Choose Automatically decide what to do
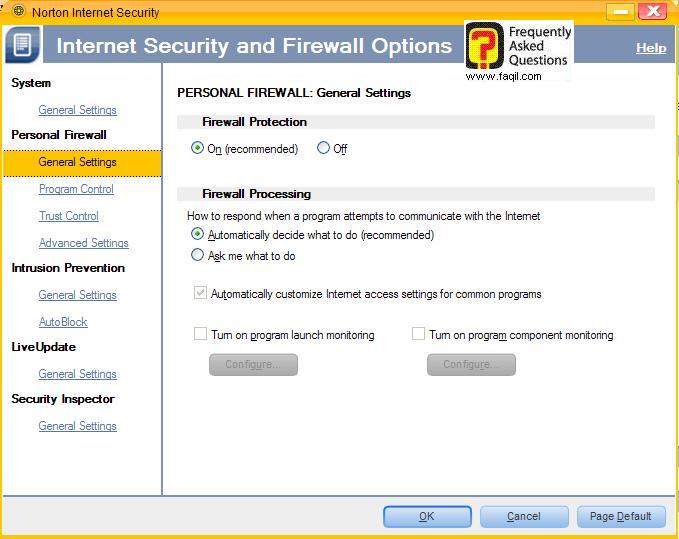The width and height of the screenshot is (679, 539). [197, 234]
